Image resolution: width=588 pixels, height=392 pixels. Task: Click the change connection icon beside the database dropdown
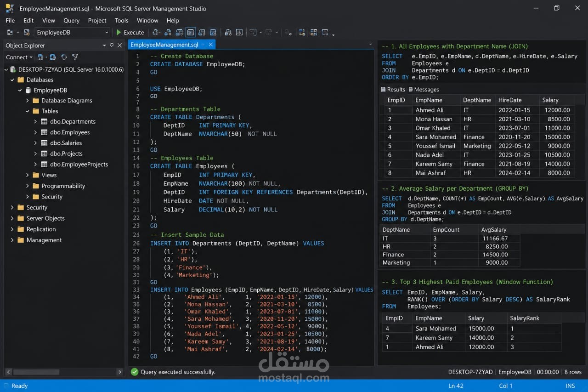[27, 33]
